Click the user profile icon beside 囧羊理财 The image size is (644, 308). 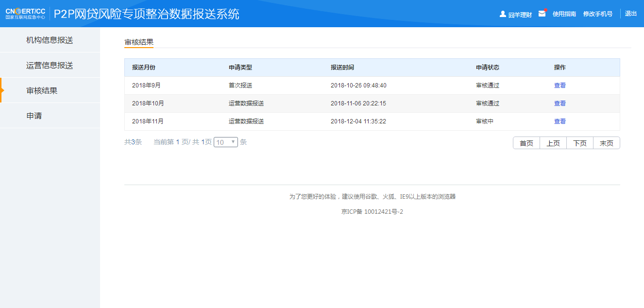[x=502, y=14]
